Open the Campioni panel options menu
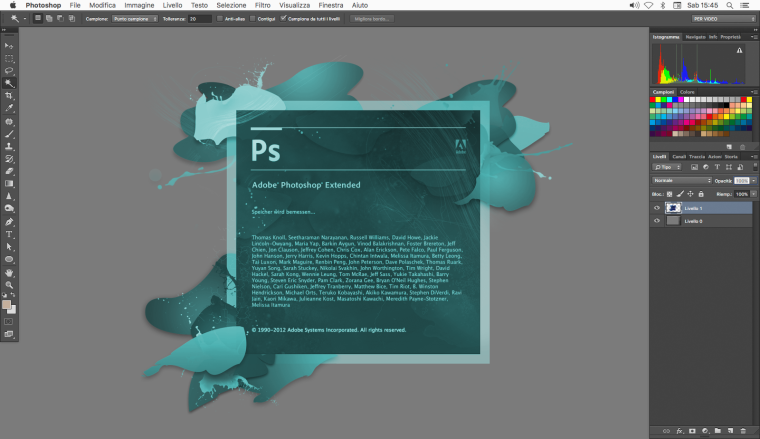Screen dimensions: 760x439 [x=754, y=92]
